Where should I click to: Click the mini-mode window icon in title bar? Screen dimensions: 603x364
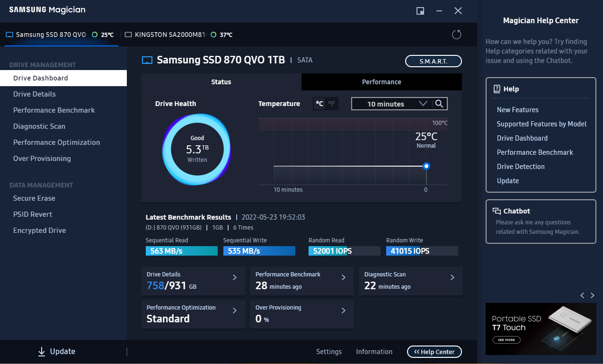(x=420, y=11)
